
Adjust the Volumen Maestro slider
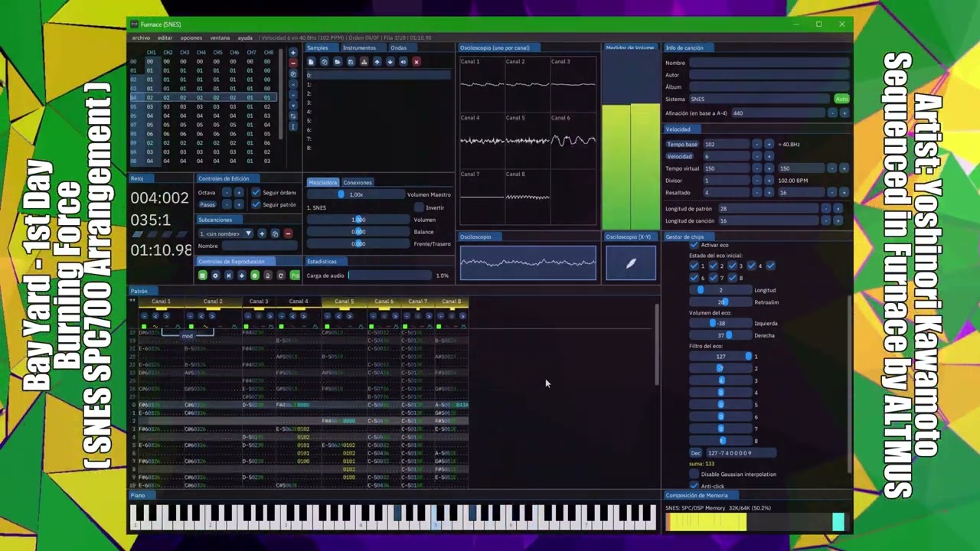pos(356,194)
